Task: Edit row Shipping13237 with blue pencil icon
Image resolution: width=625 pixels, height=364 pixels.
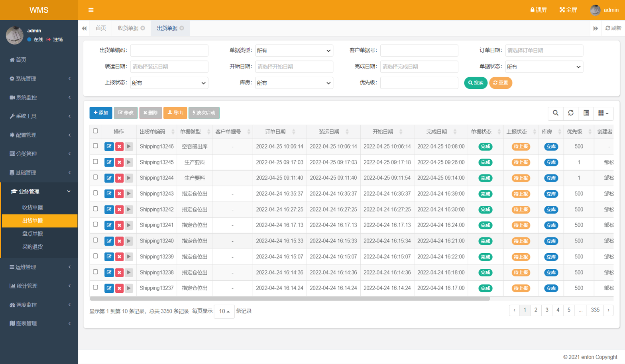Action: pos(109,288)
